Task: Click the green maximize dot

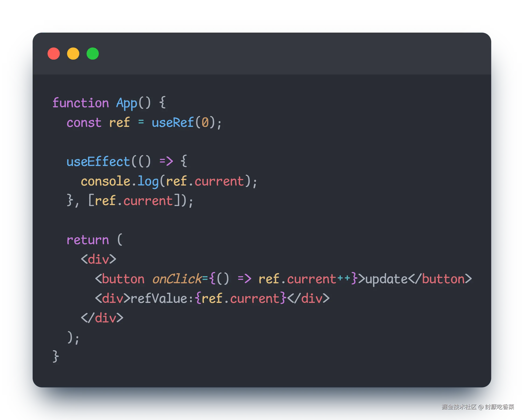Action: (93, 54)
